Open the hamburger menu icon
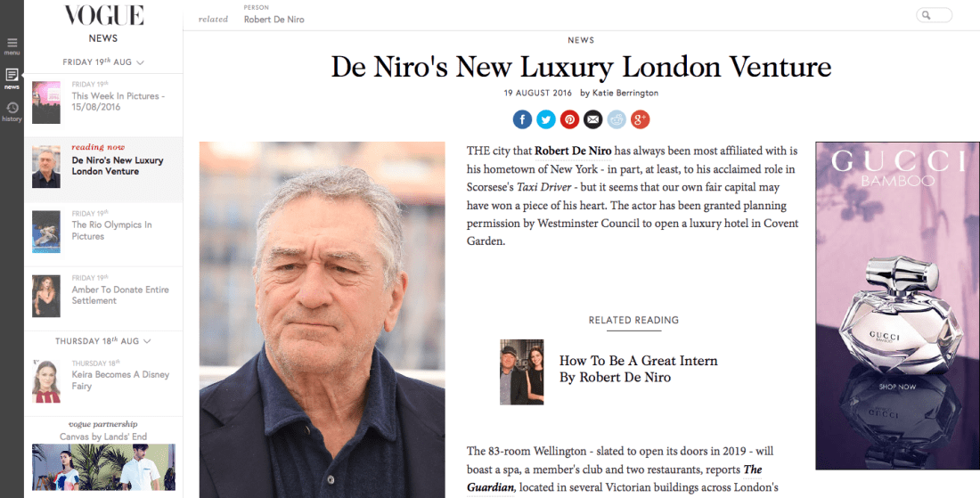The image size is (980, 498). coord(12,45)
